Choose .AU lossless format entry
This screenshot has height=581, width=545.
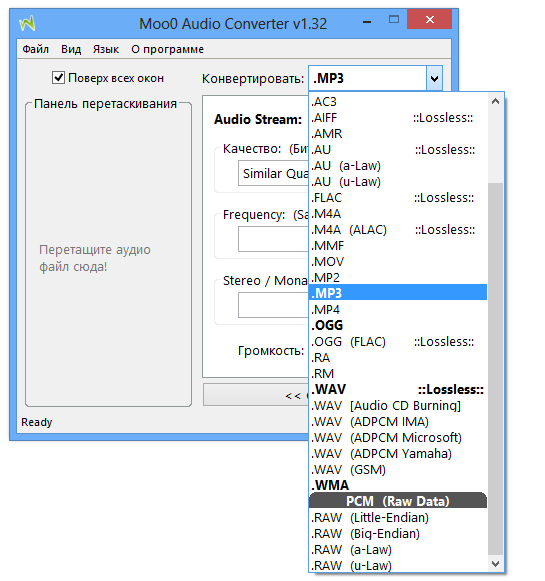point(398,150)
